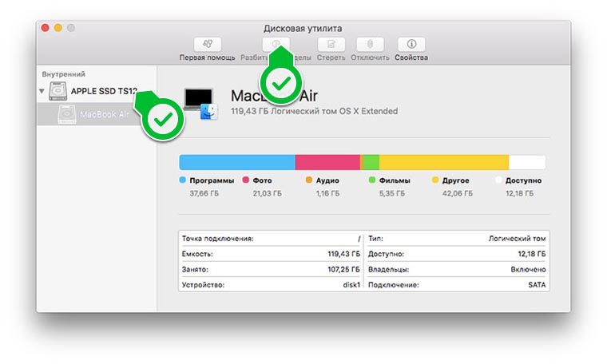Click the blue Программы storage bar segment
Image resolution: width=607 pixels, height=364 pixels.
[237, 163]
